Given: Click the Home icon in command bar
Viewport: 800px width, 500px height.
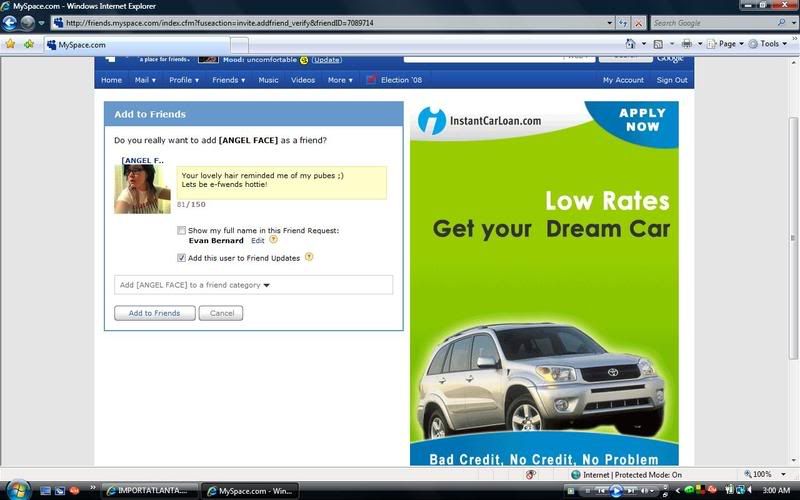Looking at the screenshot, I should (631, 44).
